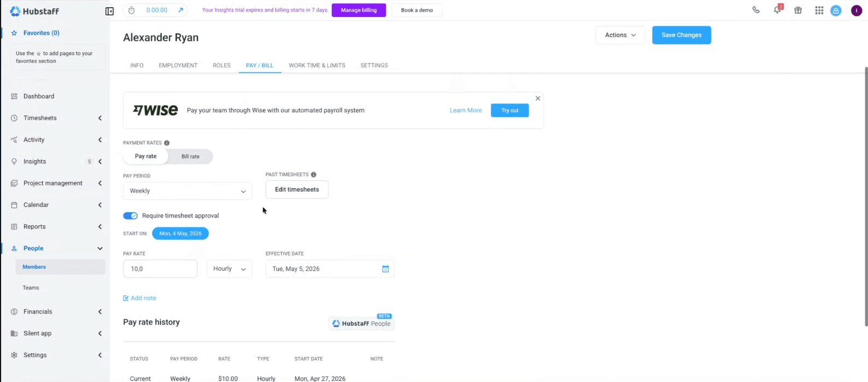The height and width of the screenshot is (382, 868).
Task: Switch to the Employment tab
Action: [x=178, y=65]
